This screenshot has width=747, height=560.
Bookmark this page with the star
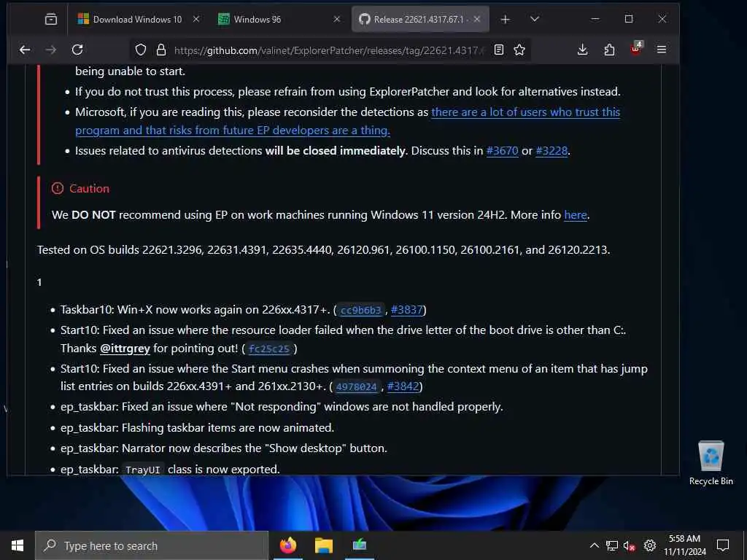point(519,50)
